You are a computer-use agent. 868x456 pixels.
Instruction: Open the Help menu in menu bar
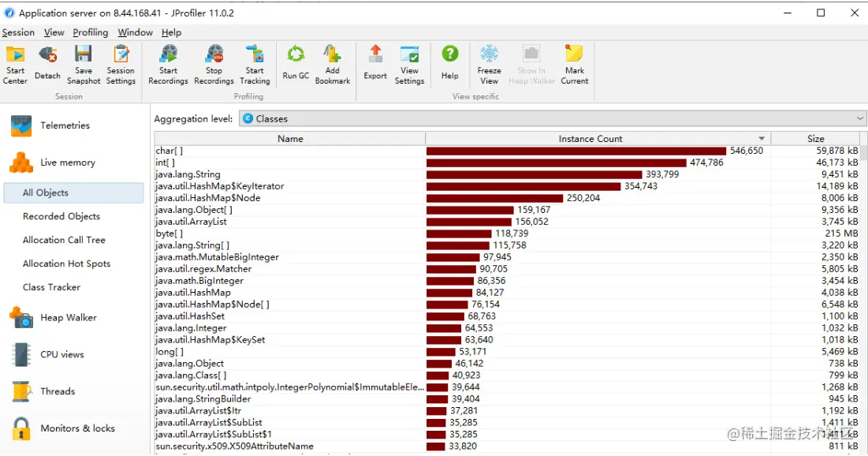(x=172, y=32)
